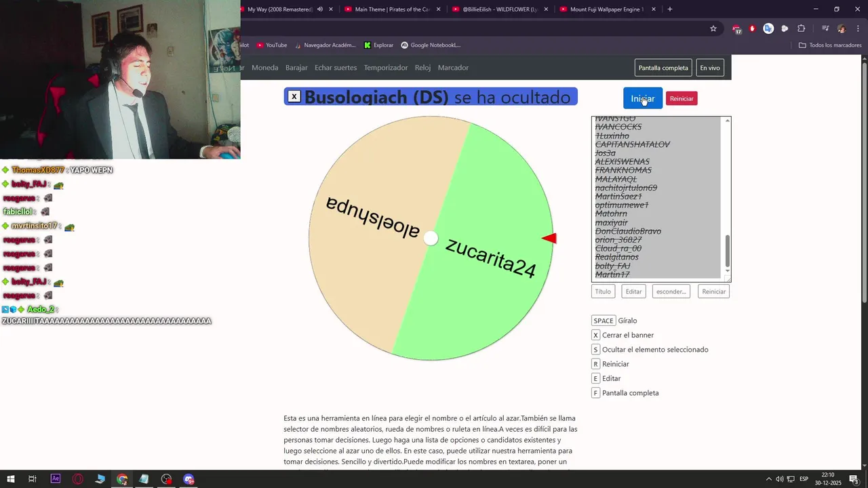Open the Navegador Académ... bookmark
This screenshot has width=868, height=488.
pyautogui.click(x=325, y=45)
